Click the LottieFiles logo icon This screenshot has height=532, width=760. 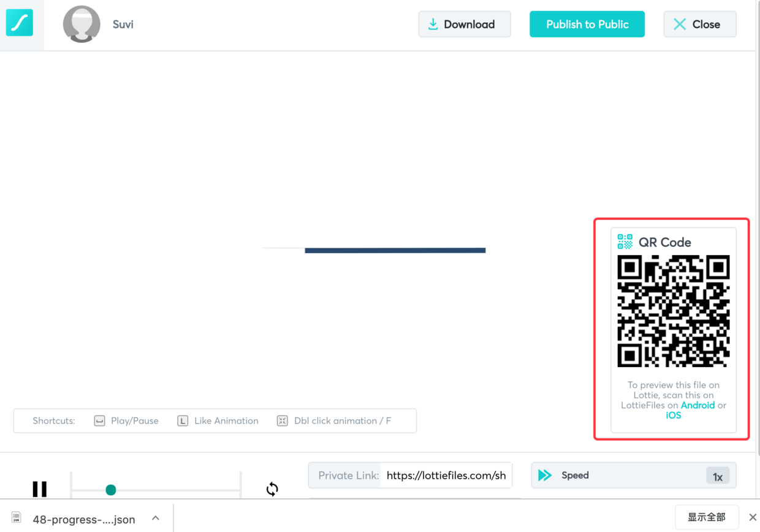coord(20,23)
